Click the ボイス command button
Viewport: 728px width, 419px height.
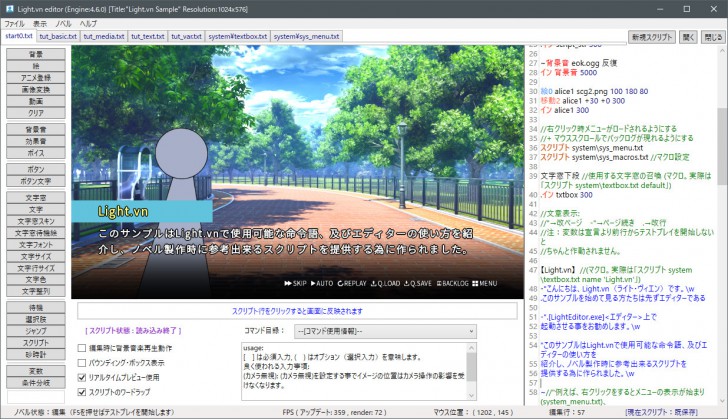pos(36,153)
